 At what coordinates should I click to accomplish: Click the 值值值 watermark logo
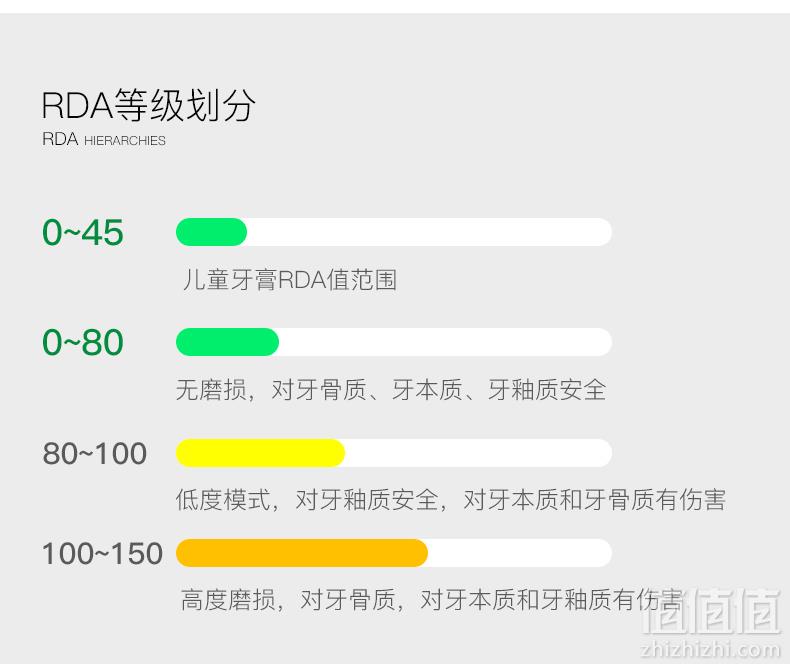(x=711, y=612)
